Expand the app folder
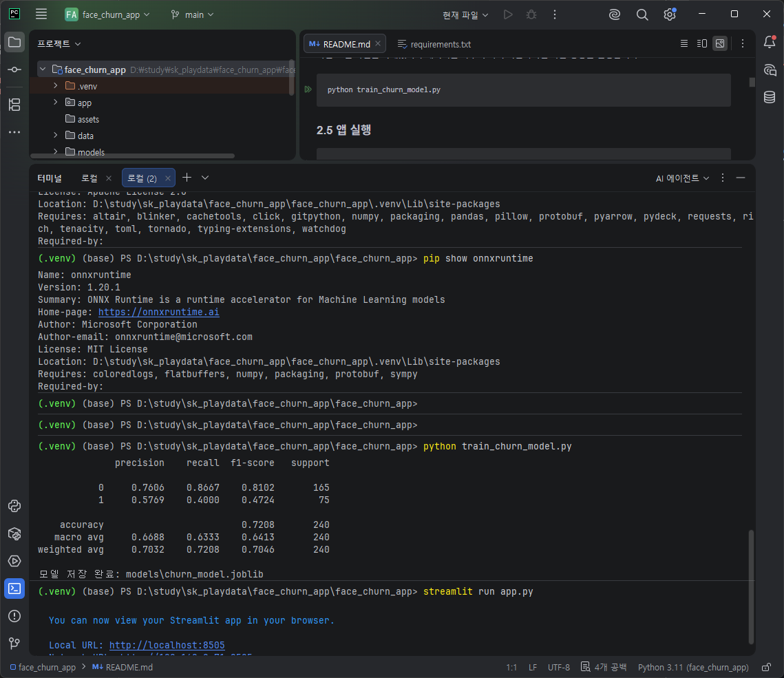The width and height of the screenshot is (784, 678). pyautogui.click(x=56, y=103)
